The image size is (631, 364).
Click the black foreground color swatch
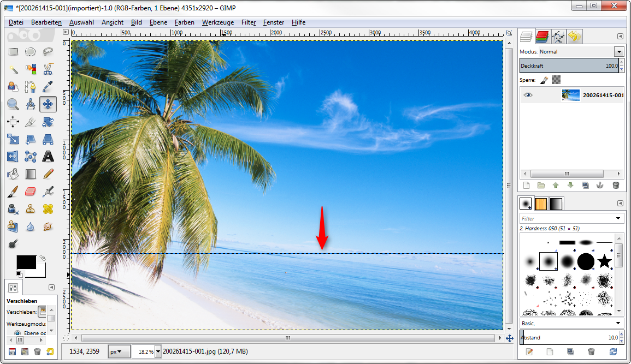pyautogui.click(x=26, y=262)
